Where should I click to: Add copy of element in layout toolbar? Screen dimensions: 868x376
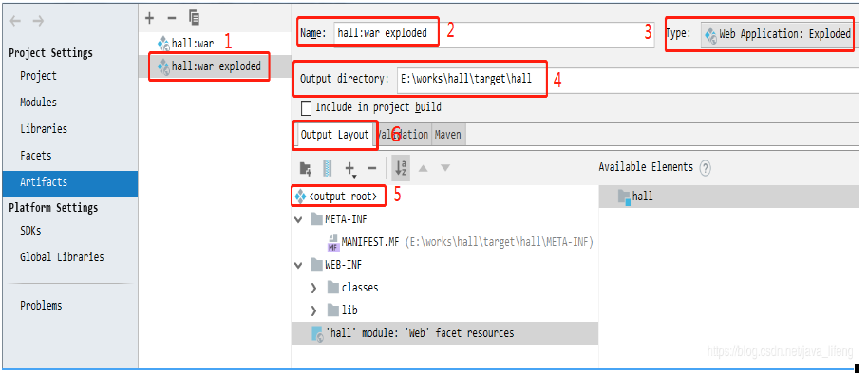(x=350, y=168)
